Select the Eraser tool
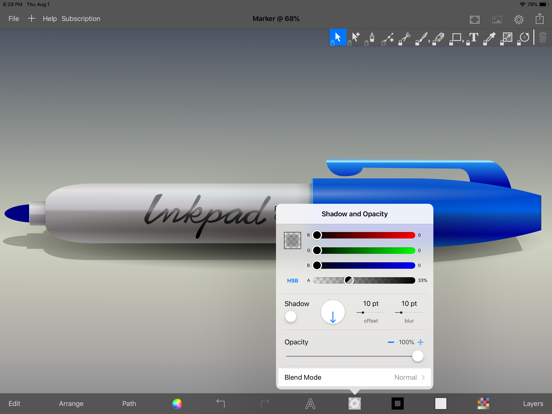This screenshot has height=414, width=552. (438, 38)
